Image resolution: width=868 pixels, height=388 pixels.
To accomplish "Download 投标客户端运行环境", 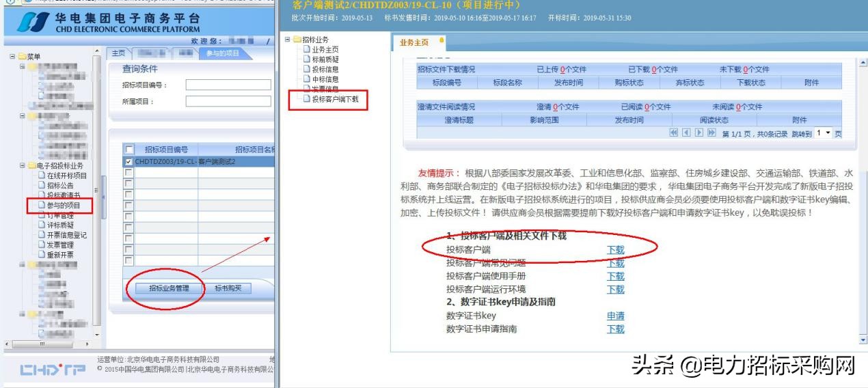I will tap(616, 289).
